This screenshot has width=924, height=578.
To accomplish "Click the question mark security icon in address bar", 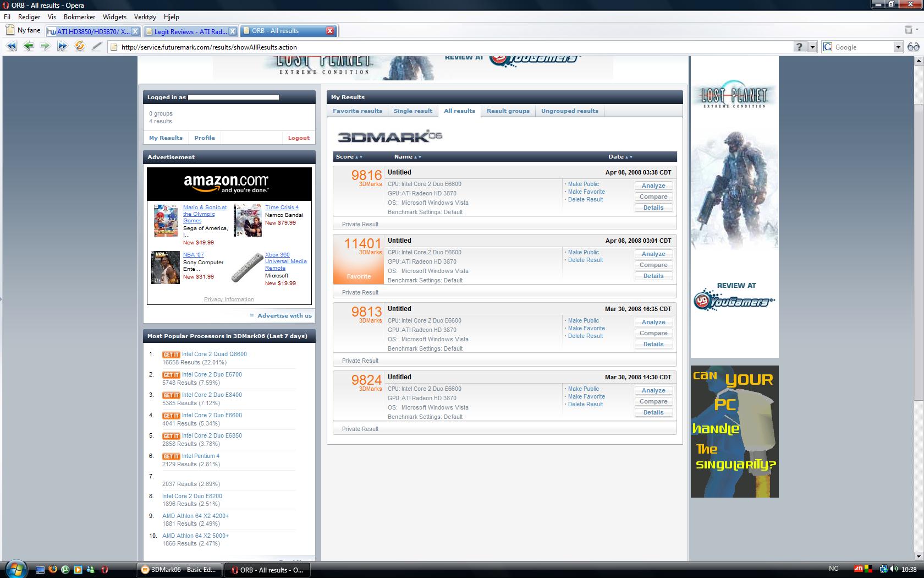I will 800,47.
